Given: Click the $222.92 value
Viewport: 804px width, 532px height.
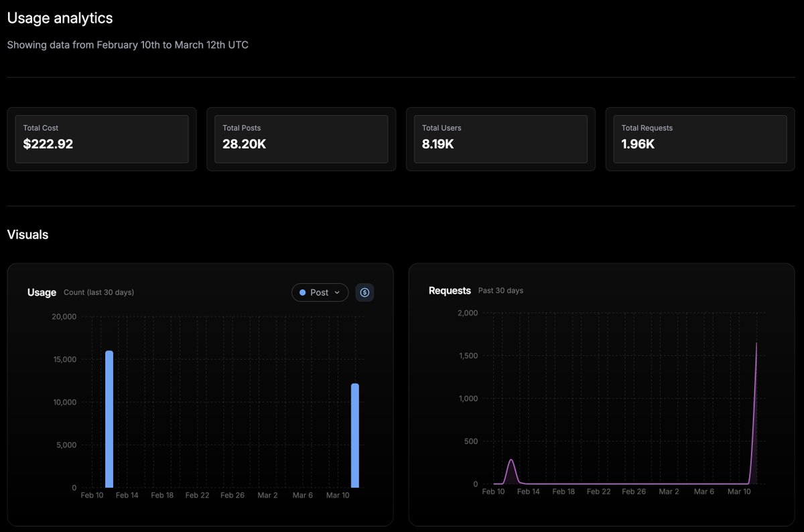Looking at the screenshot, I should pos(48,143).
